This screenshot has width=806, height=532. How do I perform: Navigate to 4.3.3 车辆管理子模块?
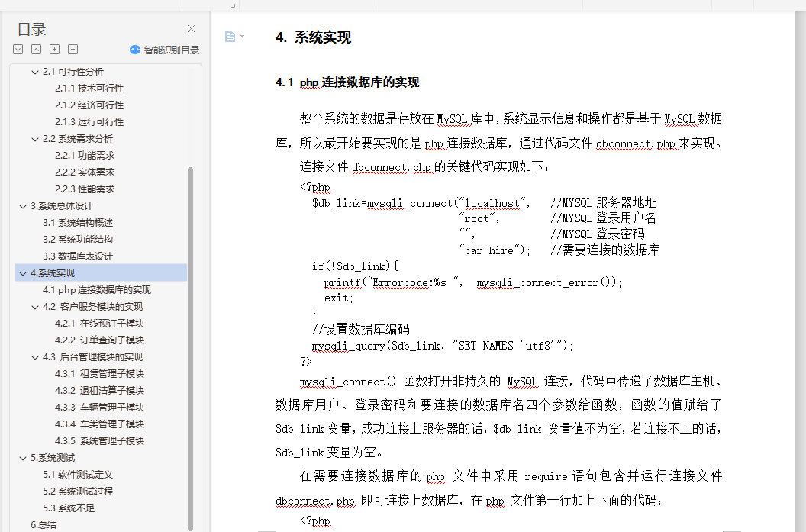point(100,408)
